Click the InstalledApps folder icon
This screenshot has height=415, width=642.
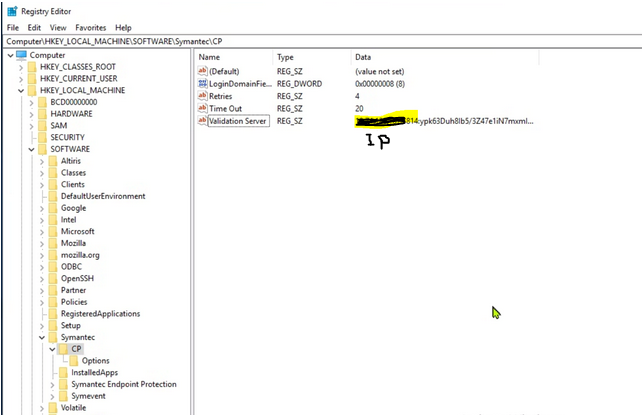63,372
